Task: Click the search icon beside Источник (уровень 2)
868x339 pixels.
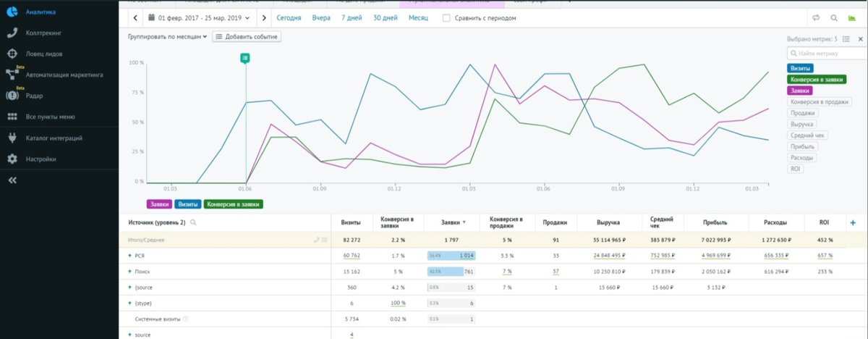Action: point(193,223)
